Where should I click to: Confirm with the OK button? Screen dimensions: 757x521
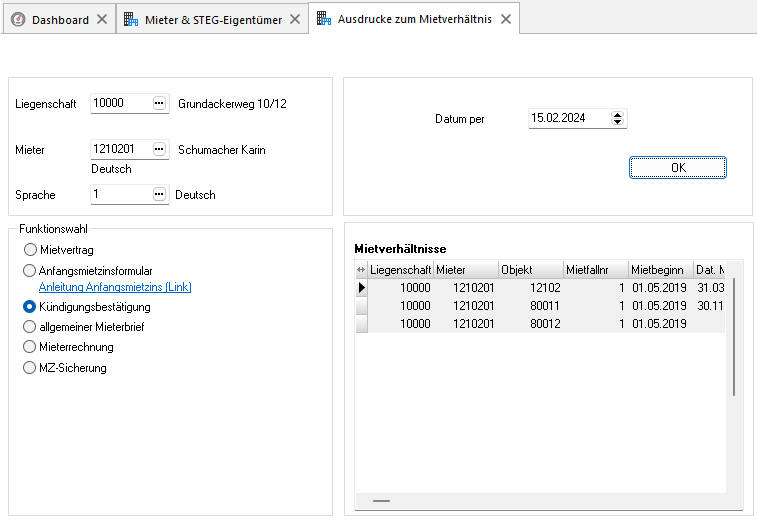[x=677, y=168]
